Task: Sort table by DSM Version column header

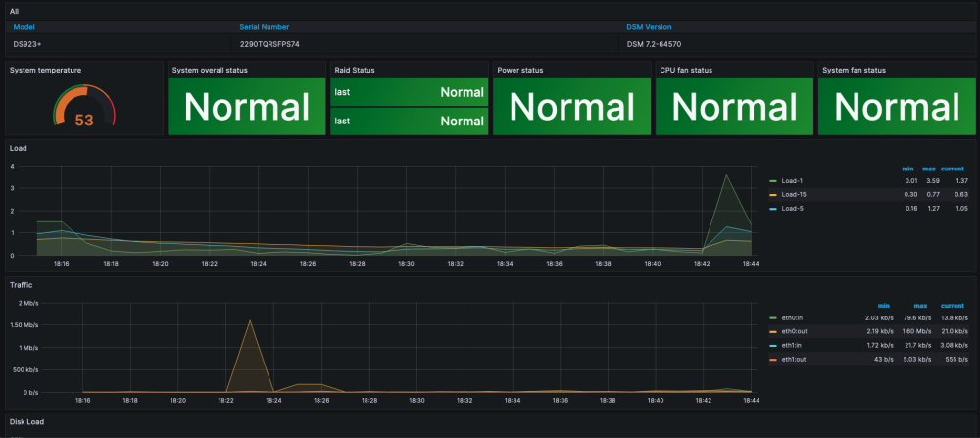Action: point(649,27)
